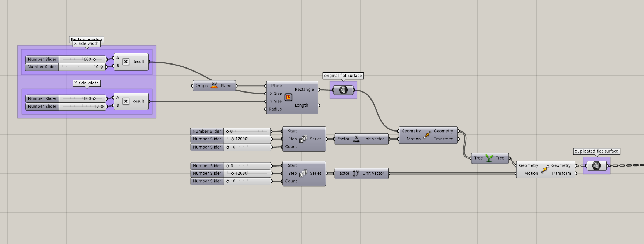Click the Origin input on the Plane component
Image resolution: width=644 pixels, height=244 pixels.
[x=201, y=86]
